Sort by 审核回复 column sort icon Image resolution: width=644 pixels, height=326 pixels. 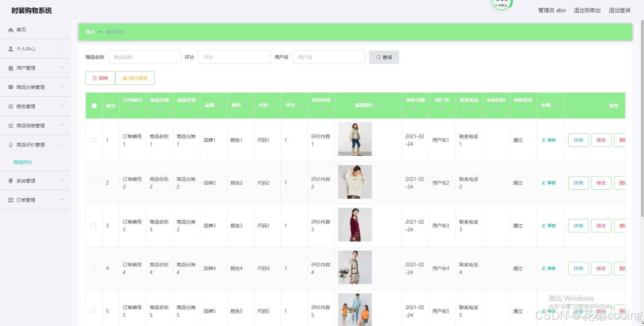pos(496,109)
